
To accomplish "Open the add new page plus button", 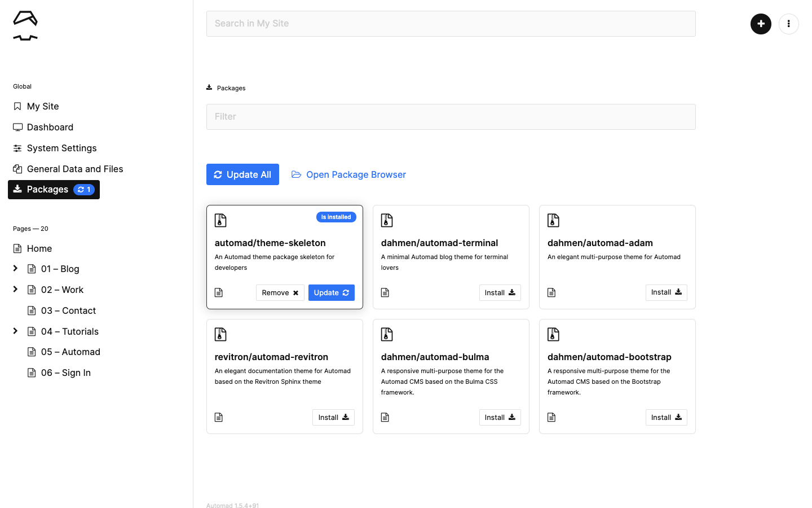I will coord(761,24).
